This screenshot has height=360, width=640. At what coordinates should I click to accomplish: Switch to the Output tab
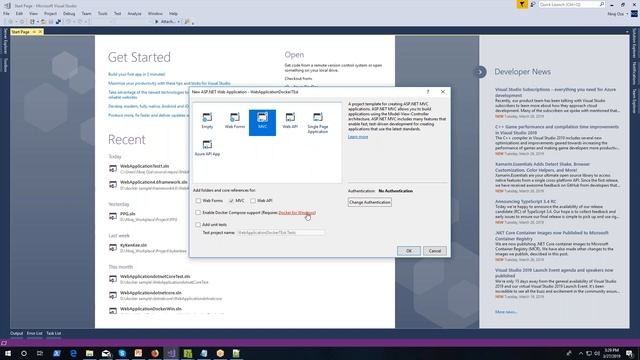(17, 333)
